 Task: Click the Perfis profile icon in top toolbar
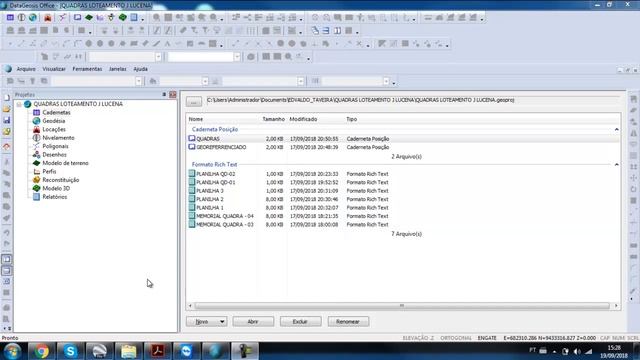tap(100, 18)
